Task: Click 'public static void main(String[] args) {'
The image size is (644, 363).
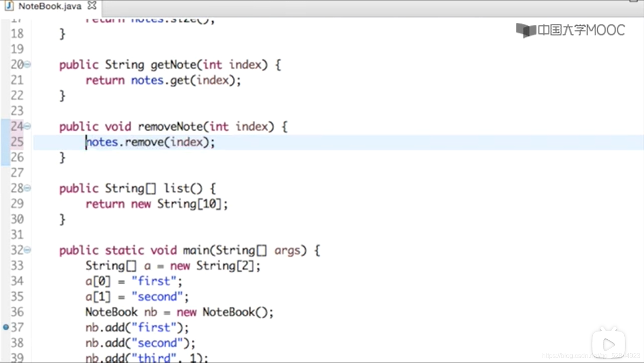Action: tap(190, 250)
